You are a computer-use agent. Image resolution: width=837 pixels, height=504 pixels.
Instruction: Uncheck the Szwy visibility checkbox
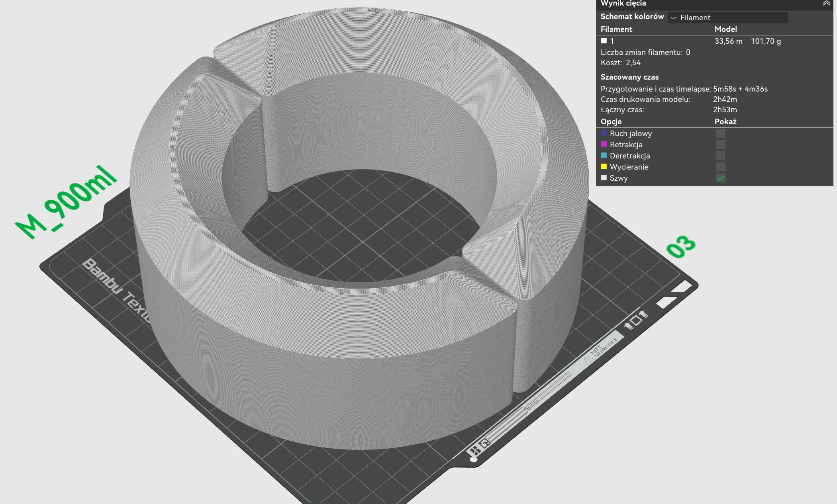tap(721, 178)
